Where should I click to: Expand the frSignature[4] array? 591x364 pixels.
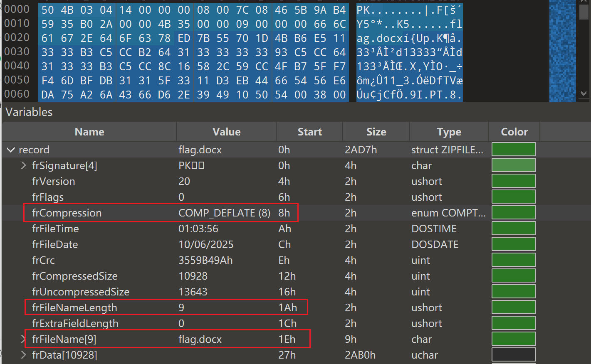point(24,166)
